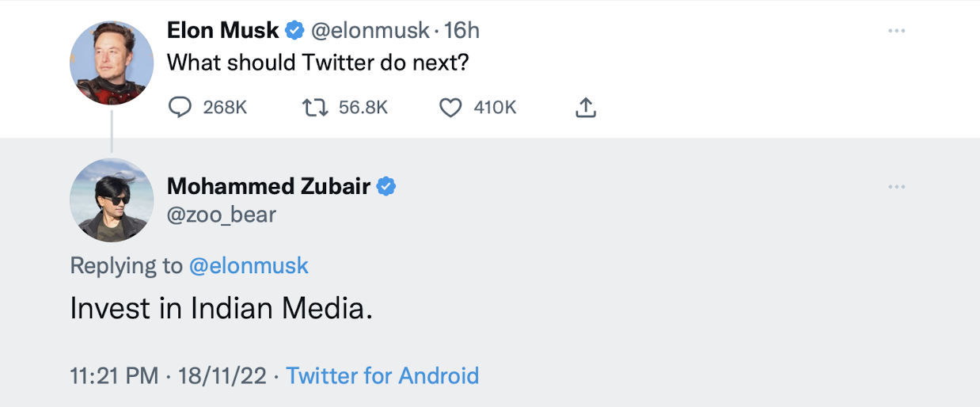Viewport: 980px width, 407px height.
Task: Open the more options menu on Mohammed Zubair's reply
Action: [896, 187]
